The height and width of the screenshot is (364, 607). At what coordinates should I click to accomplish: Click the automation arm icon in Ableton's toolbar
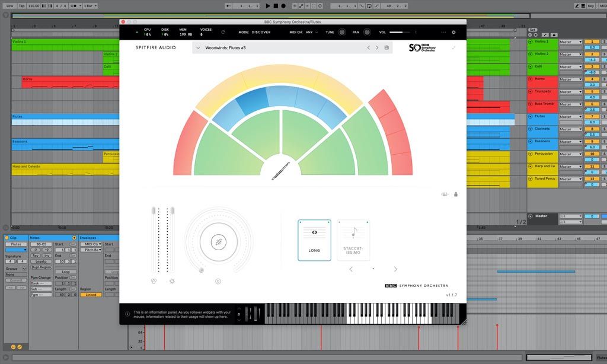(x=301, y=6)
